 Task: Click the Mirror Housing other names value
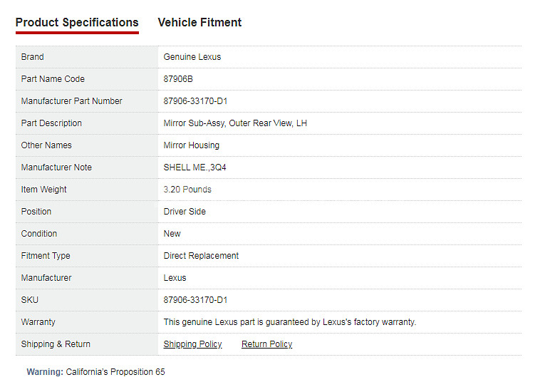[x=192, y=145]
